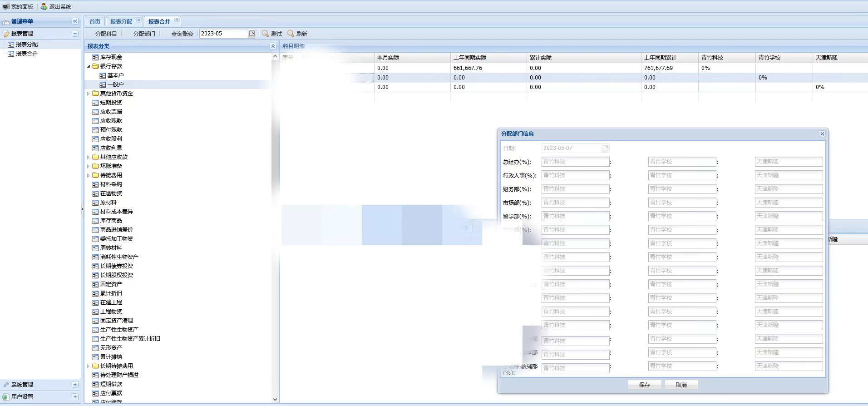
Task: Select 生产性生物资产累计折旧 in the tree
Action: tap(130, 339)
